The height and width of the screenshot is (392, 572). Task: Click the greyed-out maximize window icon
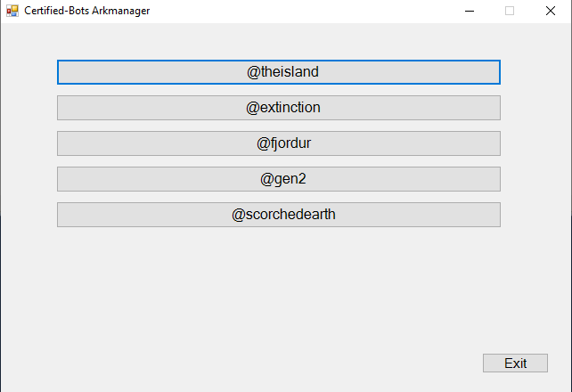click(x=510, y=11)
